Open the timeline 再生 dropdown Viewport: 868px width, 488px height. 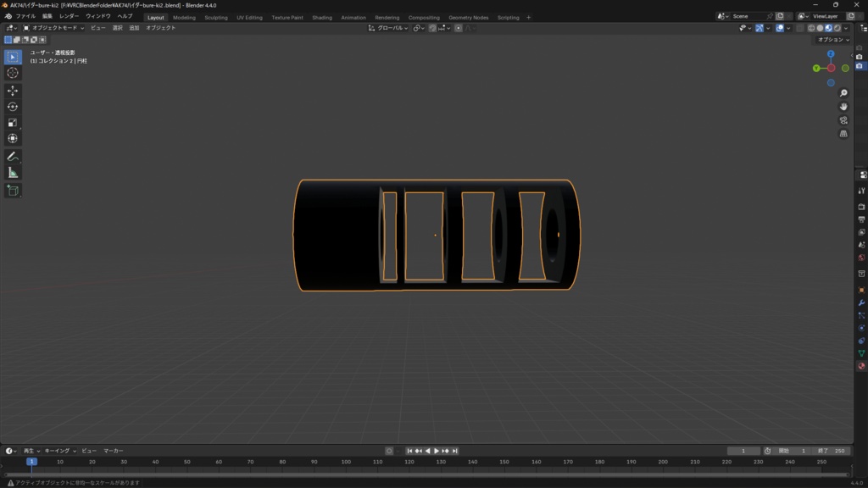[31, 451]
